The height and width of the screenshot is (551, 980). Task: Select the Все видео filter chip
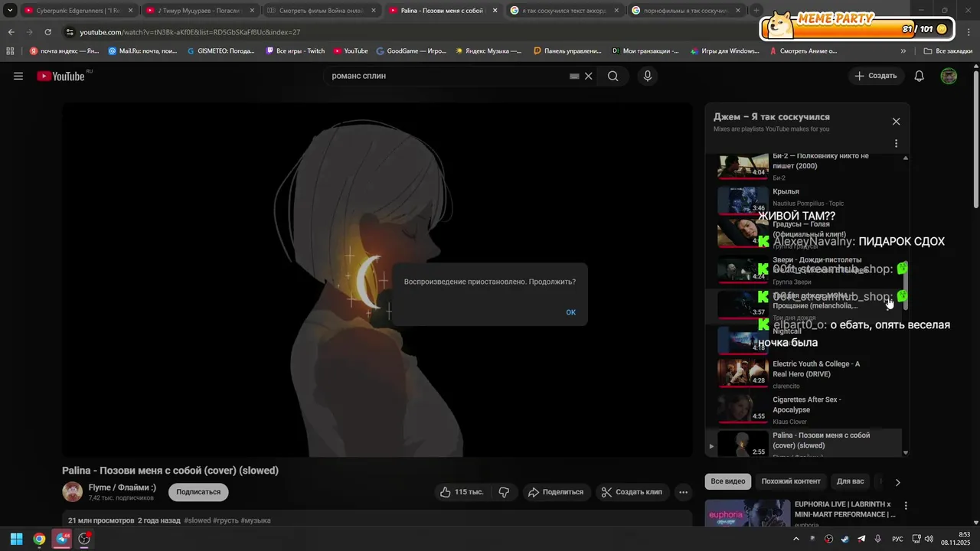[728, 481]
